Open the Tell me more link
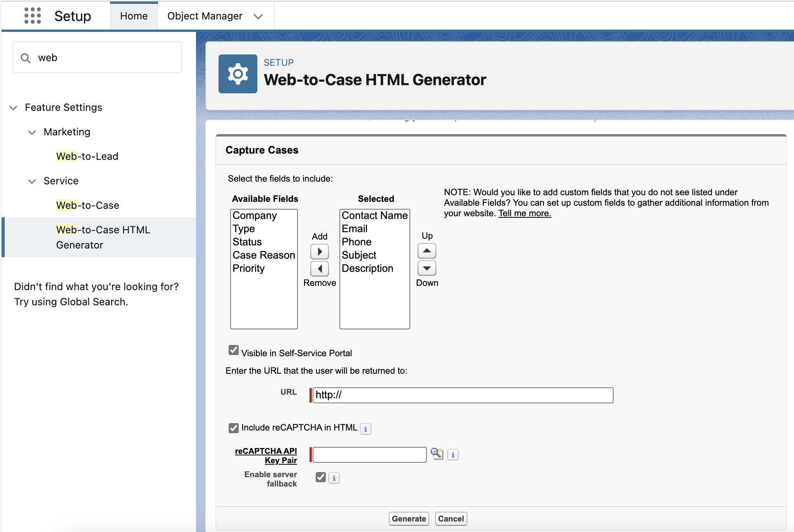 click(525, 213)
